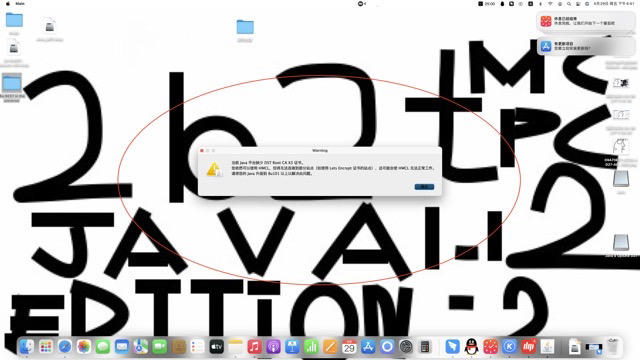Select the top-center desktop folder
Screen dimensions: 640x360
click(x=245, y=27)
